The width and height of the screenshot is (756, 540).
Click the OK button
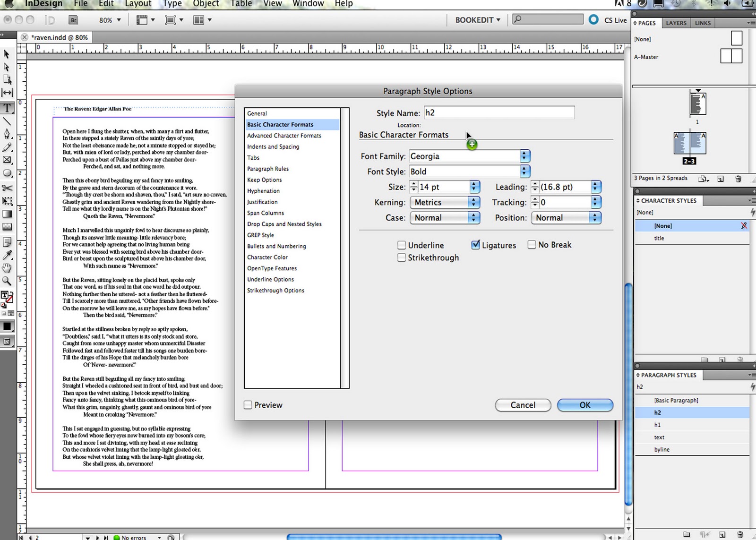(585, 405)
